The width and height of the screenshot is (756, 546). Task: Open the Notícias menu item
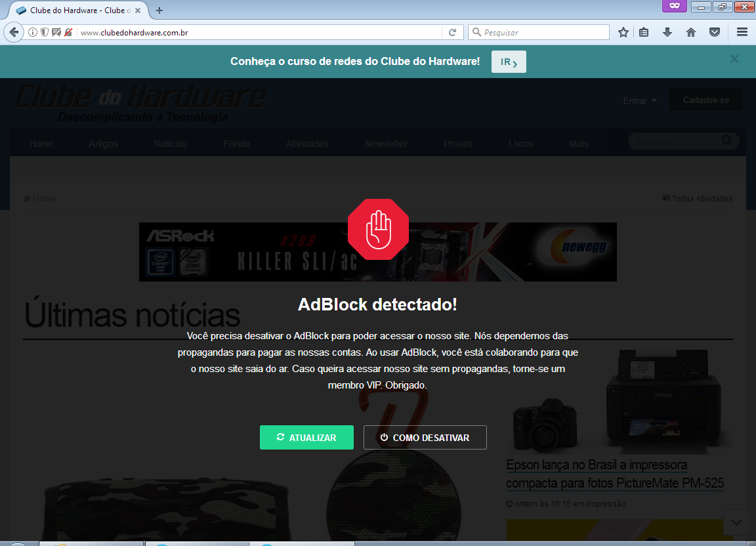point(170,144)
